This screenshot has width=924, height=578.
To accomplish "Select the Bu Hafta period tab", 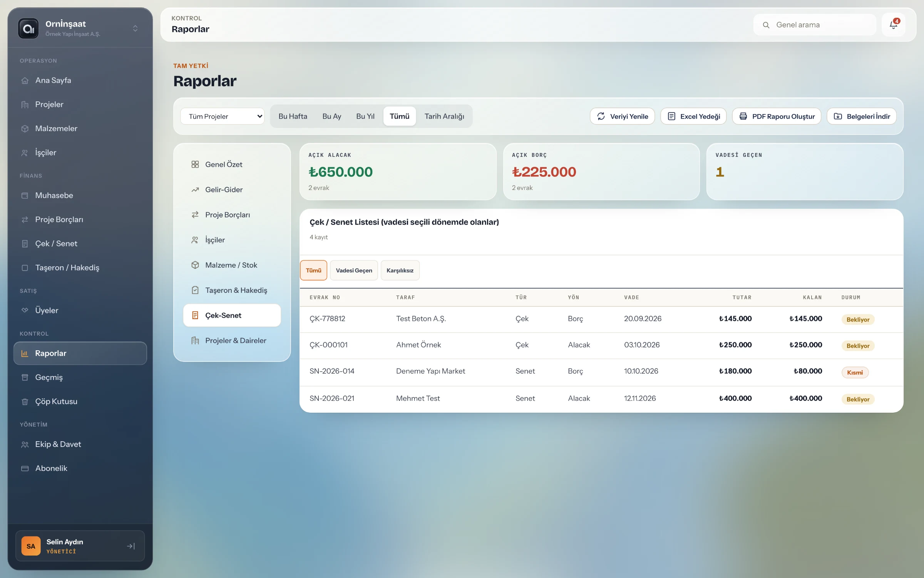I will point(293,116).
